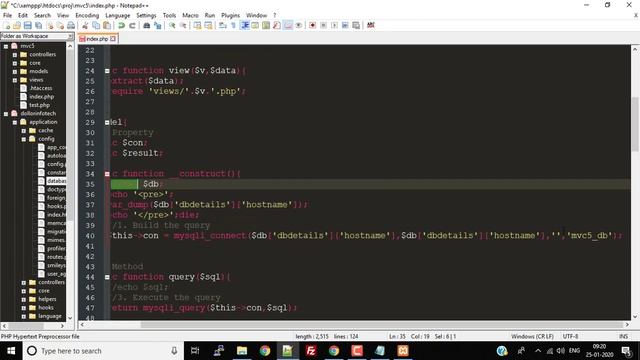640x360 pixels.
Task: Open FileZilla from the taskbar
Action: pyautogui.click(x=311, y=351)
